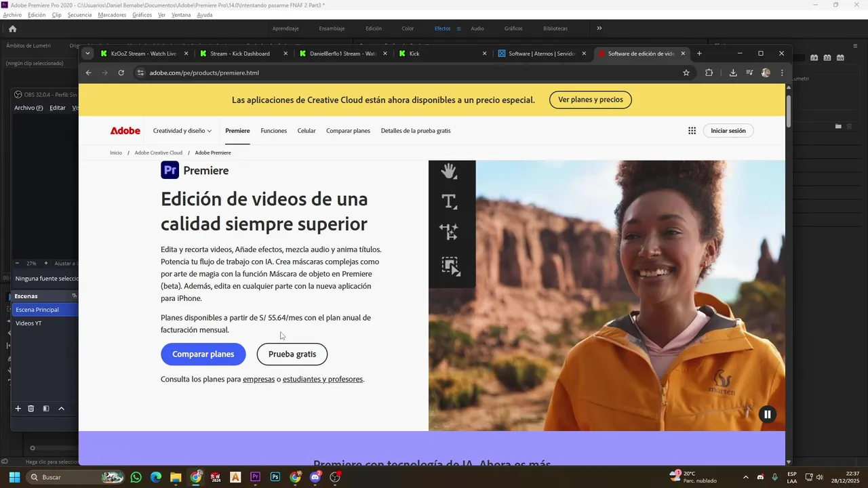This screenshot has width=868, height=488.
Task: Open Chrome three-dot menu
Action: 782,73
